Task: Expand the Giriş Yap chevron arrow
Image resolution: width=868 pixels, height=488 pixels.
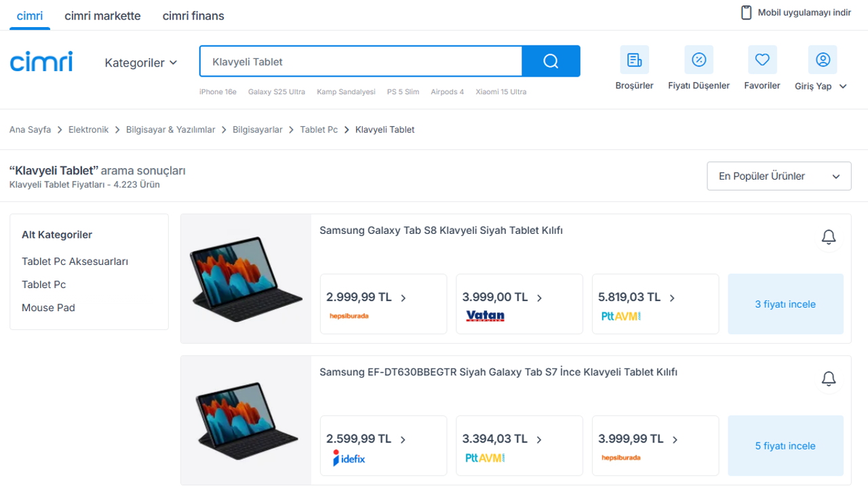Action: pyautogui.click(x=843, y=86)
